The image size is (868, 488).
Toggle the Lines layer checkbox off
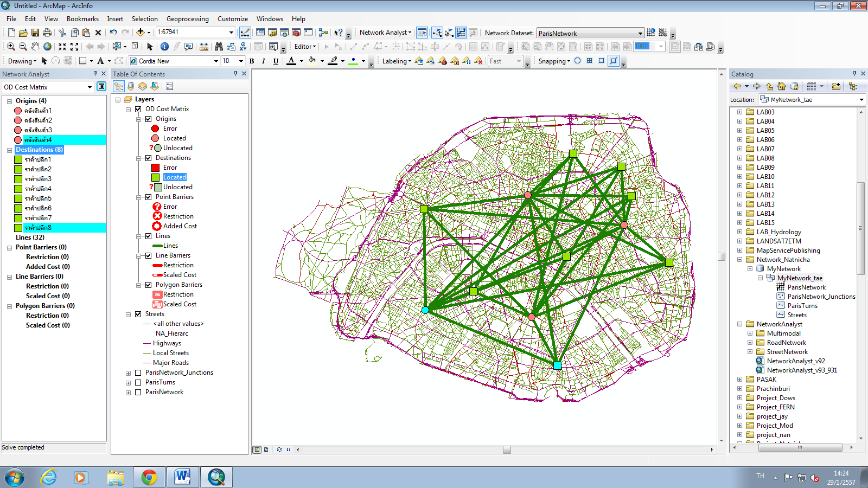click(148, 235)
